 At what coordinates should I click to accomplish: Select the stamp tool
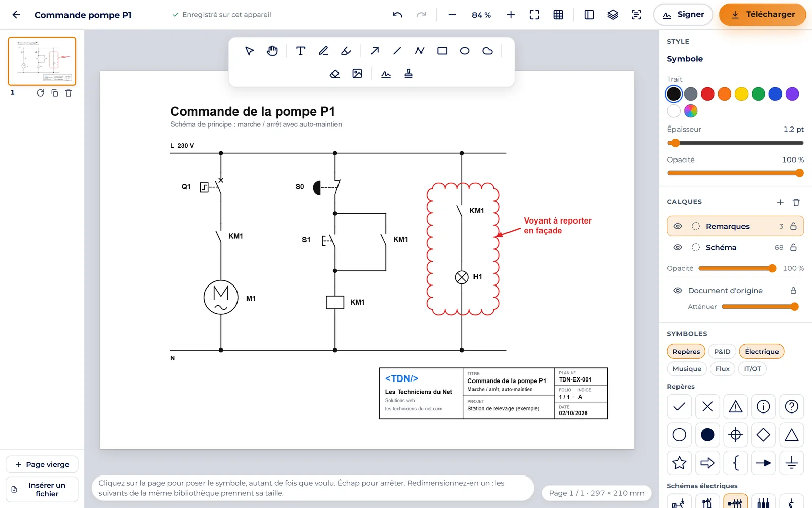click(409, 74)
